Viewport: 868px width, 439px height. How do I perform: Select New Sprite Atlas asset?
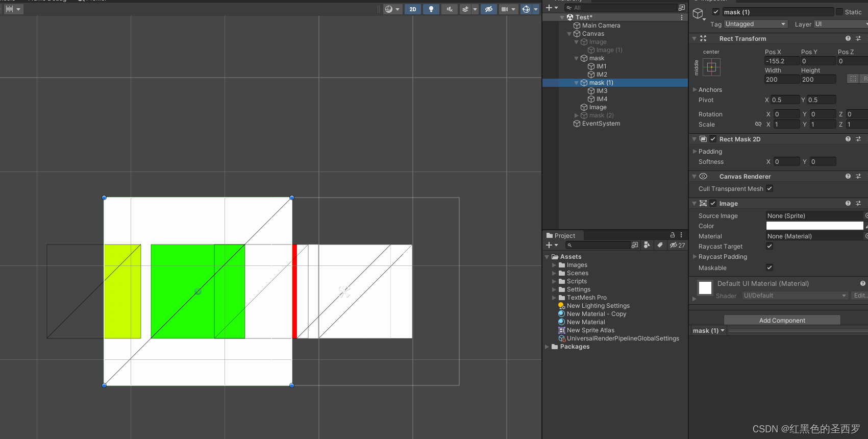(x=590, y=330)
